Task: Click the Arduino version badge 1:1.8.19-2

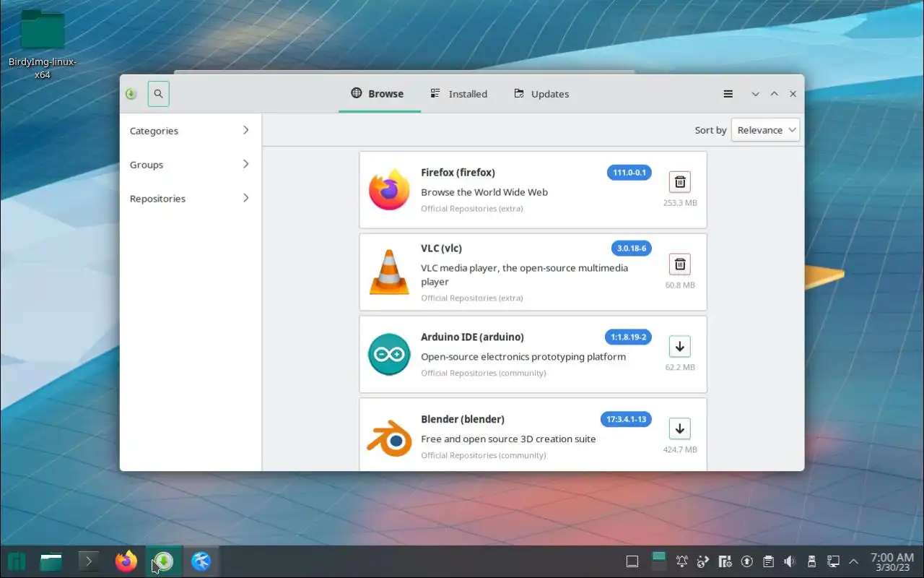Action: click(x=628, y=337)
